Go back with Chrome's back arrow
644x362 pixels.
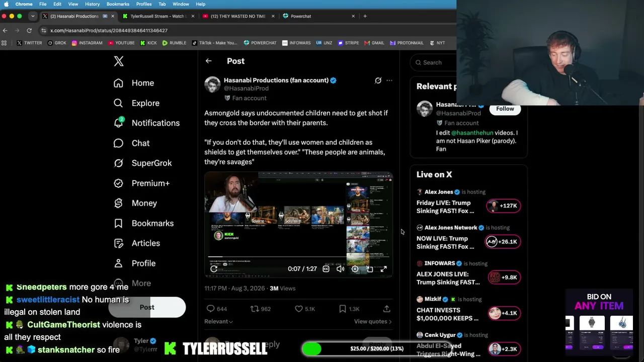[5, 31]
